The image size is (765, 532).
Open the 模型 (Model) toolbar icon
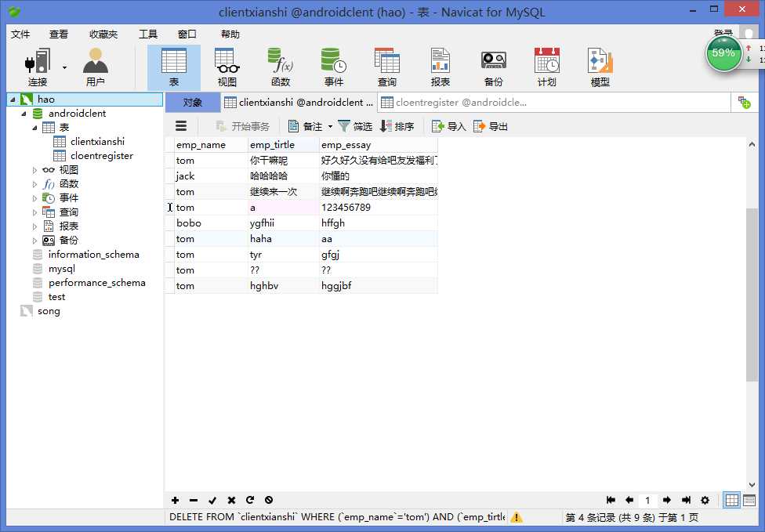coord(600,67)
